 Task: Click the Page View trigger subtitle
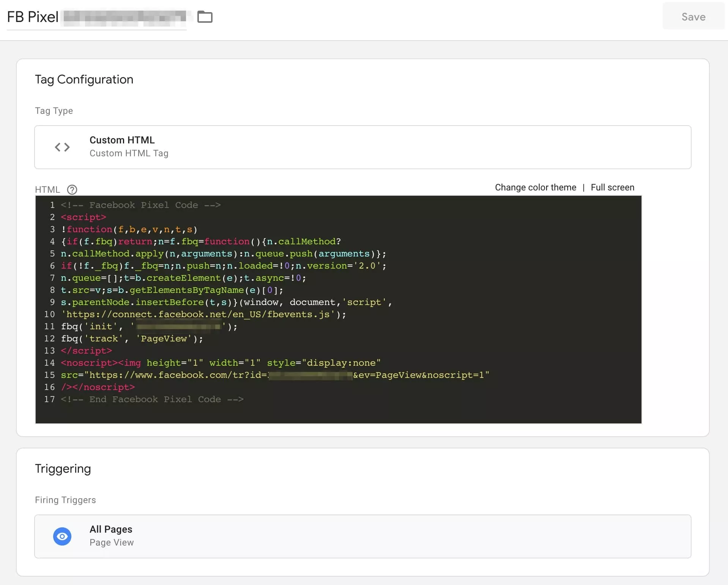pyautogui.click(x=112, y=543)
